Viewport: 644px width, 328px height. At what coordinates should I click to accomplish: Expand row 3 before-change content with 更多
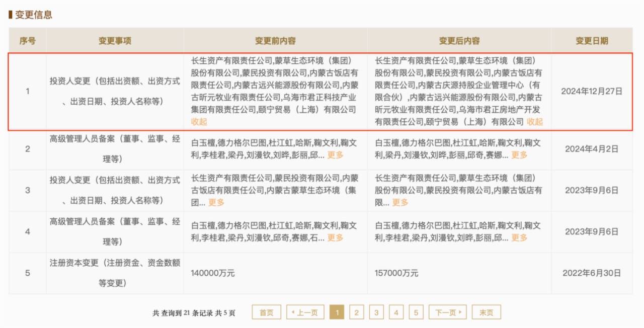point(216,202)
